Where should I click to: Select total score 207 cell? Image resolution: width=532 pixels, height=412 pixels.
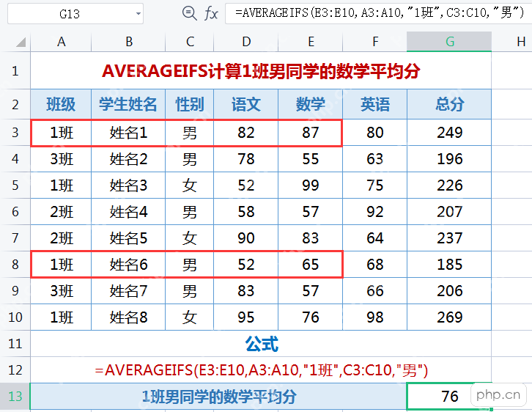coord(449,212)
